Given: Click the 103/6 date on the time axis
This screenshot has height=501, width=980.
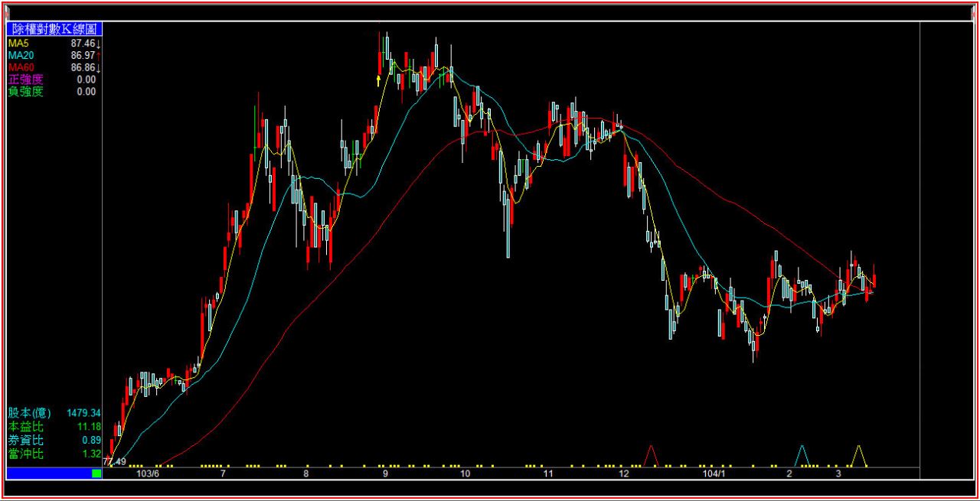Looking at the screenshot, I should [147, 473].
